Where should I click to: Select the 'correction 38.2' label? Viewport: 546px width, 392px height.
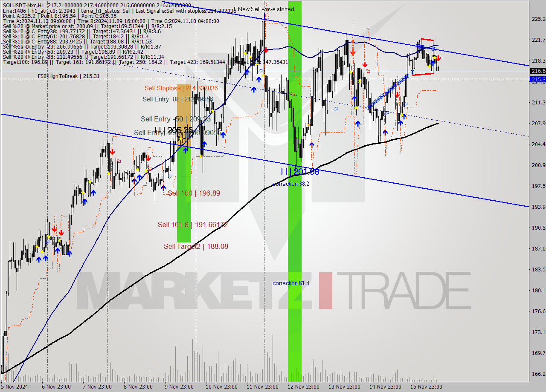[291, 184]
